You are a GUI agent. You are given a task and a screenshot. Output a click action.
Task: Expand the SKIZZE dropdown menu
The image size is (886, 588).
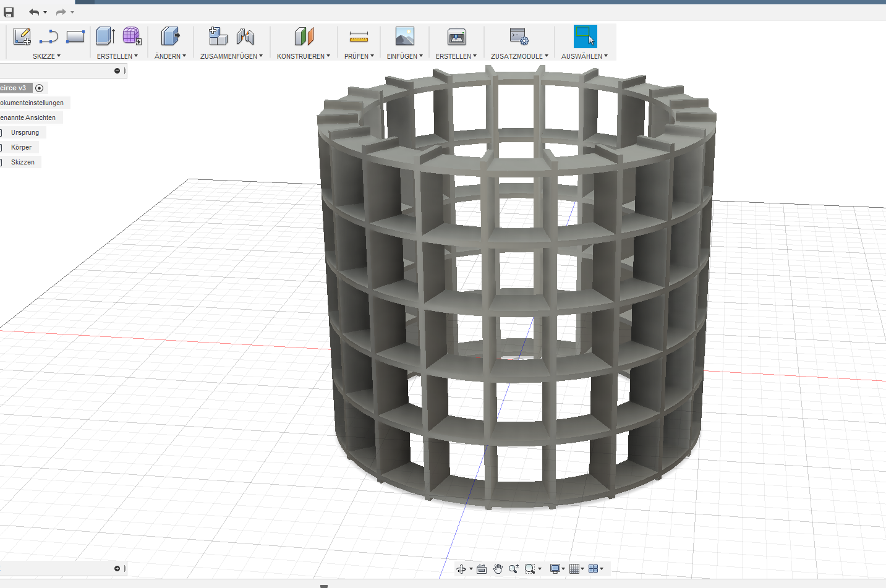(46, 56)
